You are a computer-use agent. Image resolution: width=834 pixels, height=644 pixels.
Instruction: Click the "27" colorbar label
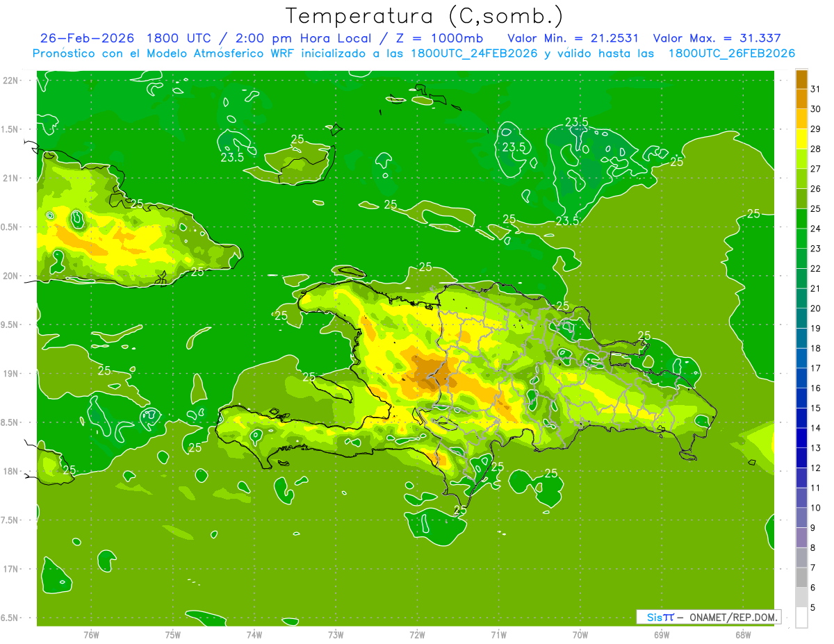tap(816, 169)
